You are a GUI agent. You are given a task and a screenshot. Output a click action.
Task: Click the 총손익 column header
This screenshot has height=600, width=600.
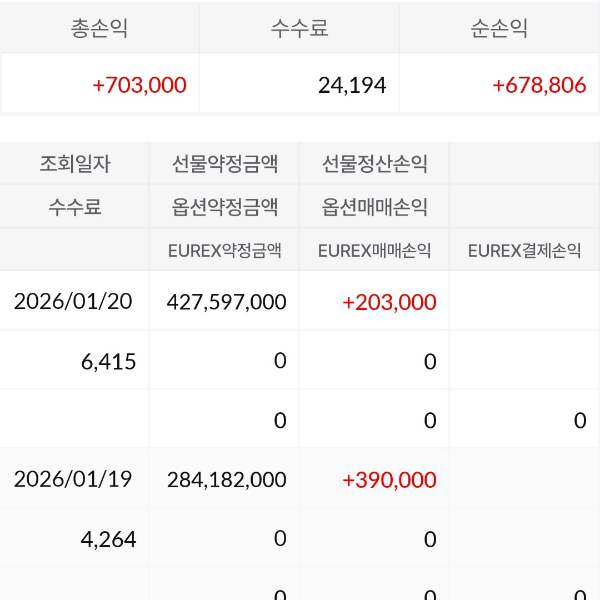coord(99,28)
